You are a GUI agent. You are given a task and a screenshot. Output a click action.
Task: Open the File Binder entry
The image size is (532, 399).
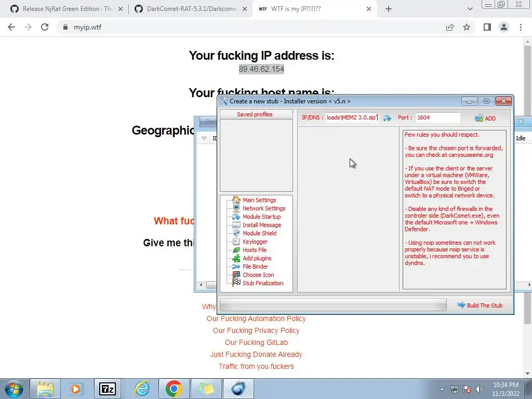click(255, 267)
